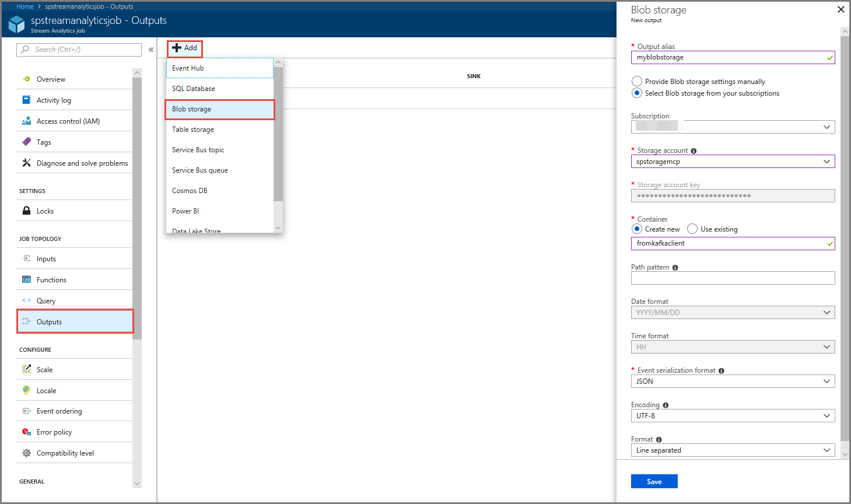Screen dimensions: 851x504
Task: Select 'Provide Blob storage settings manually'
Action: click(x=636, y=81)
